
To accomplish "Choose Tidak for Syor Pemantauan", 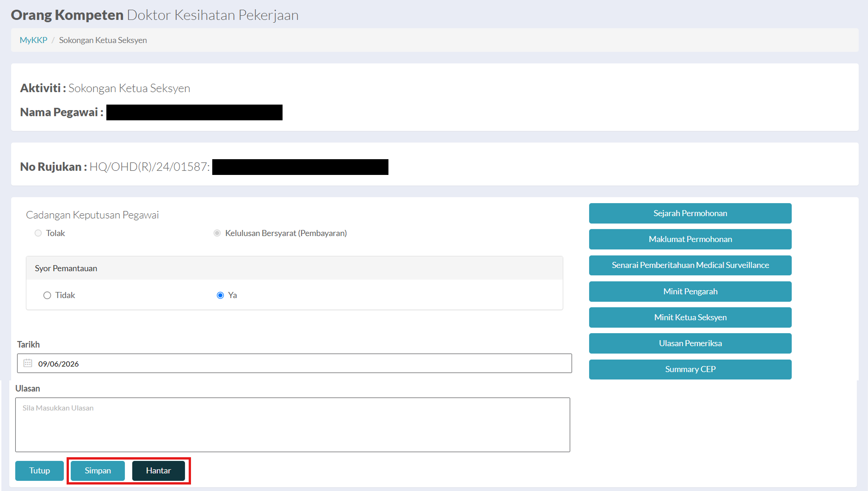I will [x=47, y=295].
